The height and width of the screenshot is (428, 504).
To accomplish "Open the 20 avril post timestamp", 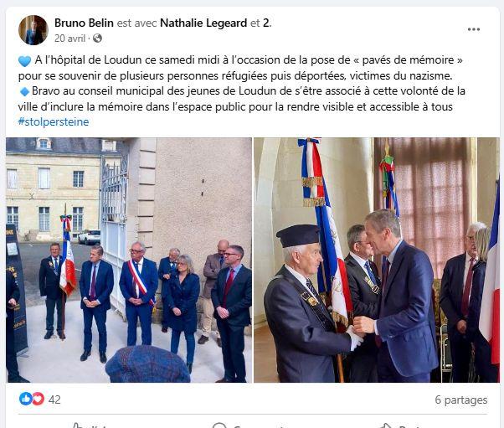I will pyautogui.click(x=69, y=39).
